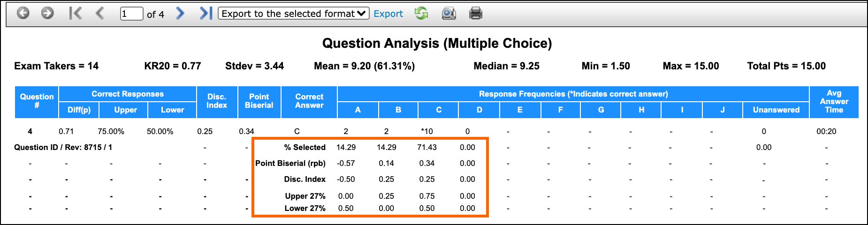Refresh the report with green arrows icon
The image size is (868, 225).
421,13
